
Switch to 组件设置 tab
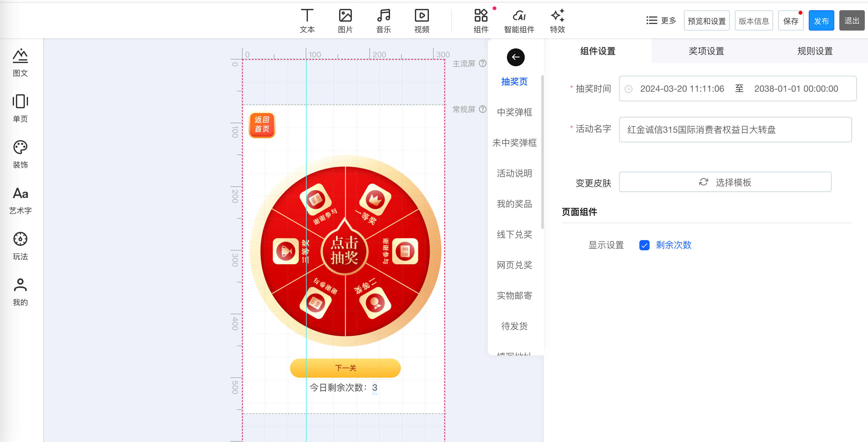(x=597, y=51)
